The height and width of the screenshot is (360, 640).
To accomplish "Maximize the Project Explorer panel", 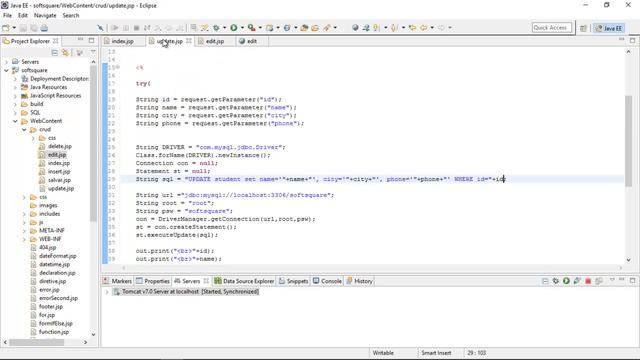I will click(x=91, y=40).
